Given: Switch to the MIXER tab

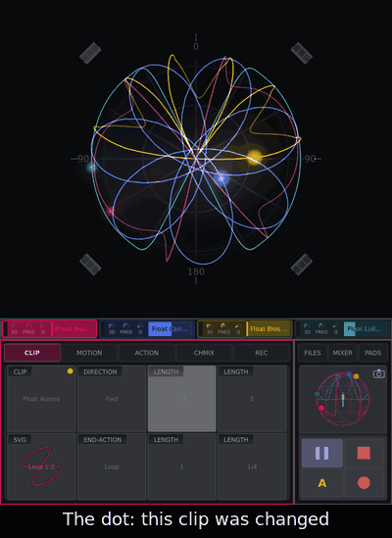Looking at the screenshot, I should click(342, 353).
